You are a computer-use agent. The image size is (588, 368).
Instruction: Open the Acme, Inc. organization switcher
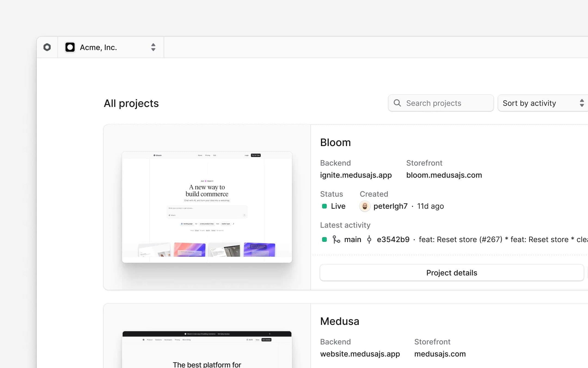tap(111, 47)
